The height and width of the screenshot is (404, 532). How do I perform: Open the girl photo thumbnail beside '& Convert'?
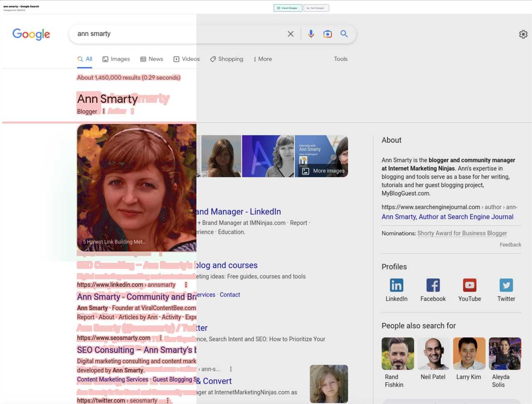click(x=329, y=384)
